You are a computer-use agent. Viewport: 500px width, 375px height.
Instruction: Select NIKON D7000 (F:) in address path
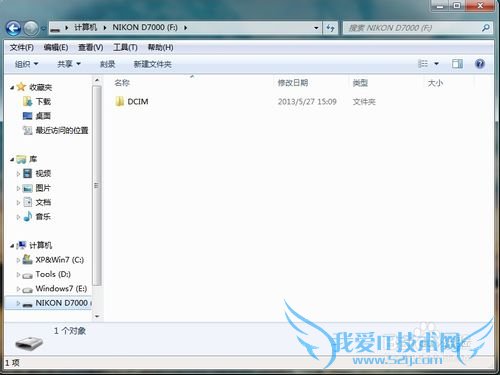pos(145,27)
